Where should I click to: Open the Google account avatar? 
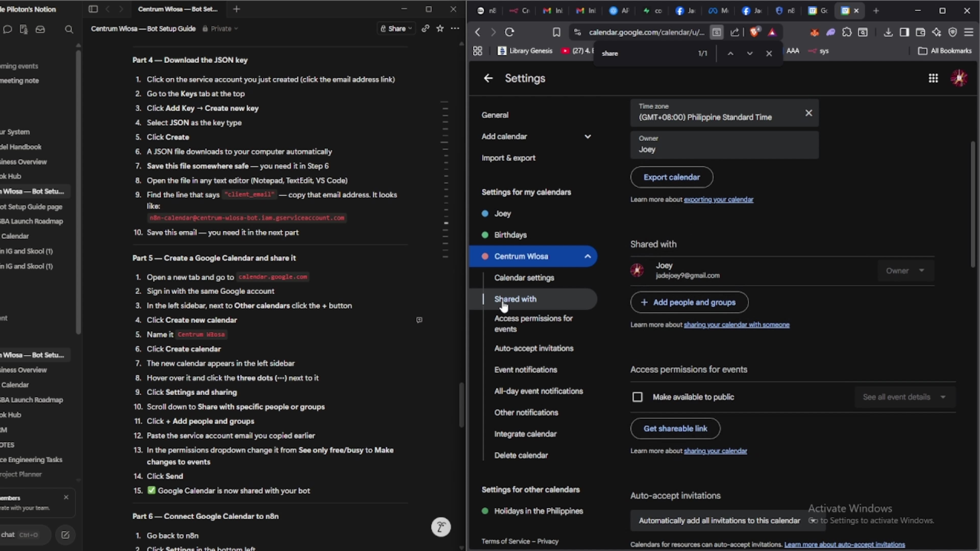click(960, 78)
